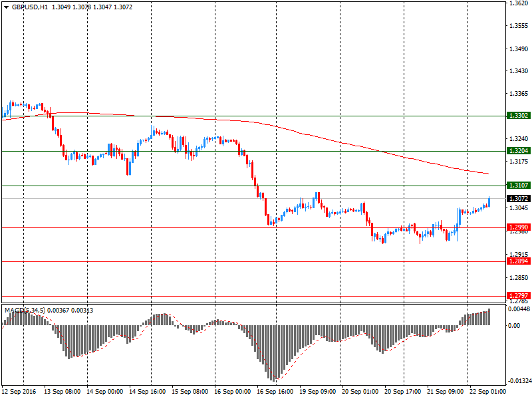
Task: Click the 12 Sep 2016 date label
Action: click(x=19, y=392)
